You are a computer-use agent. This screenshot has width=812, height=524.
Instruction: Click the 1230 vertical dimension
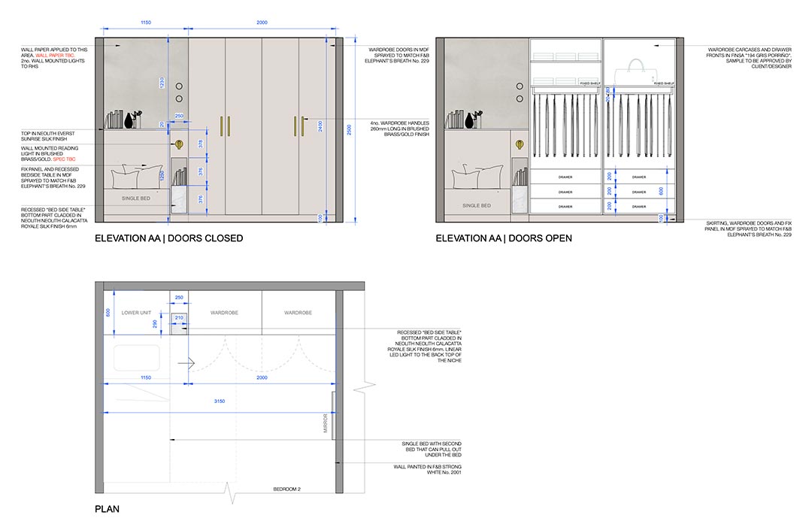click(x=160, y=82)
